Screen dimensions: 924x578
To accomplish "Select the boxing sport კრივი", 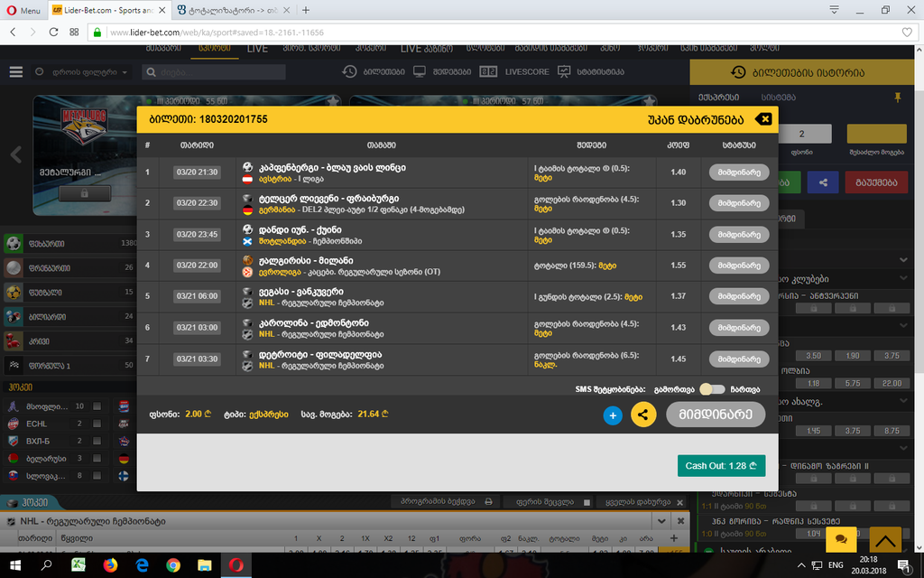I will [x=69, y=340].
